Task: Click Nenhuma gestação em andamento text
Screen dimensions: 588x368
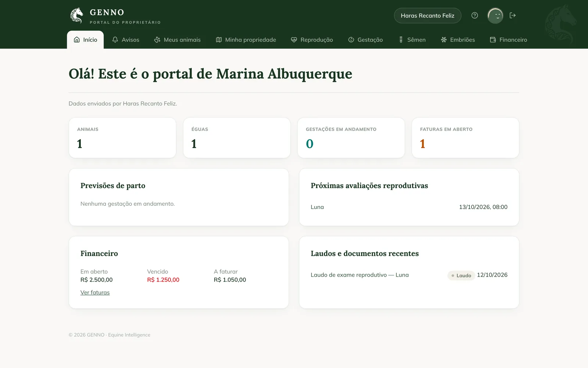Action: coord(128,204)
